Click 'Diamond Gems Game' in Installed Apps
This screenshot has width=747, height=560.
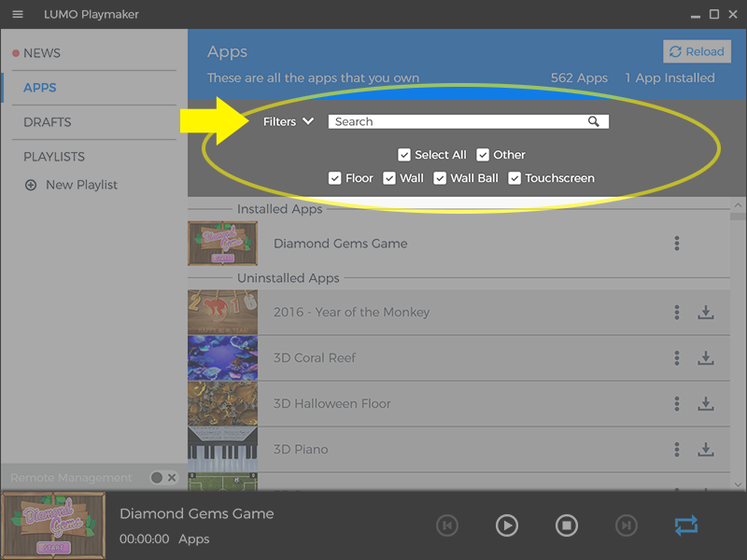pos(340,244)
